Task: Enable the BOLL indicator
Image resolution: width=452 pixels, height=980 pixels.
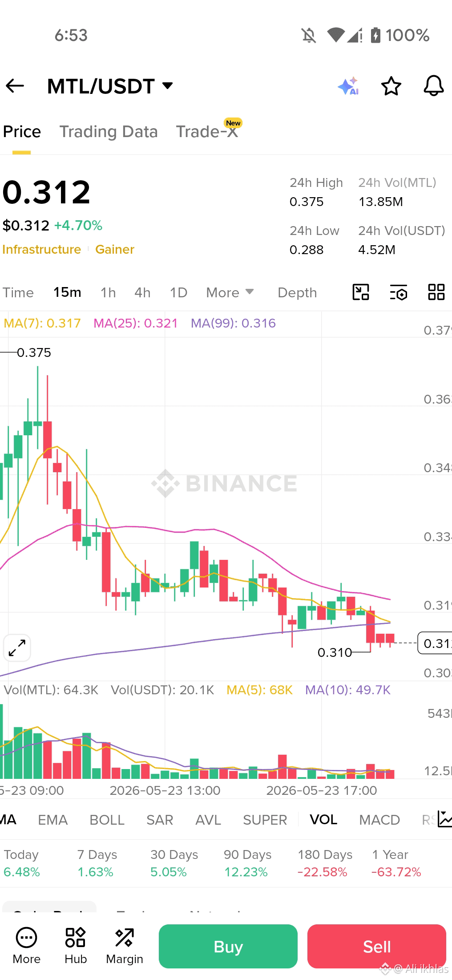Action: (107, 820)
